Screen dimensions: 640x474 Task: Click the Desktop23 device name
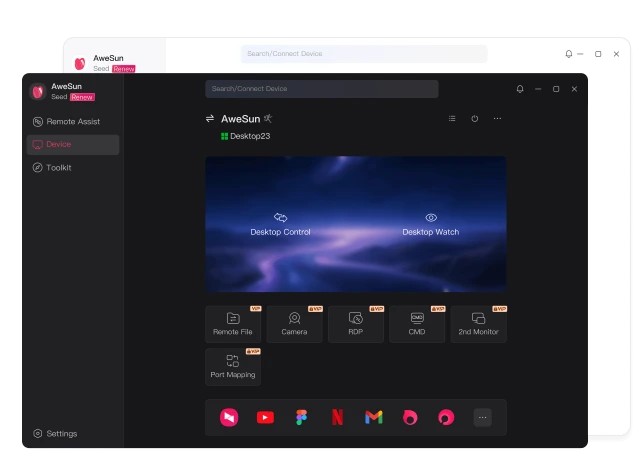coord(250,136)
